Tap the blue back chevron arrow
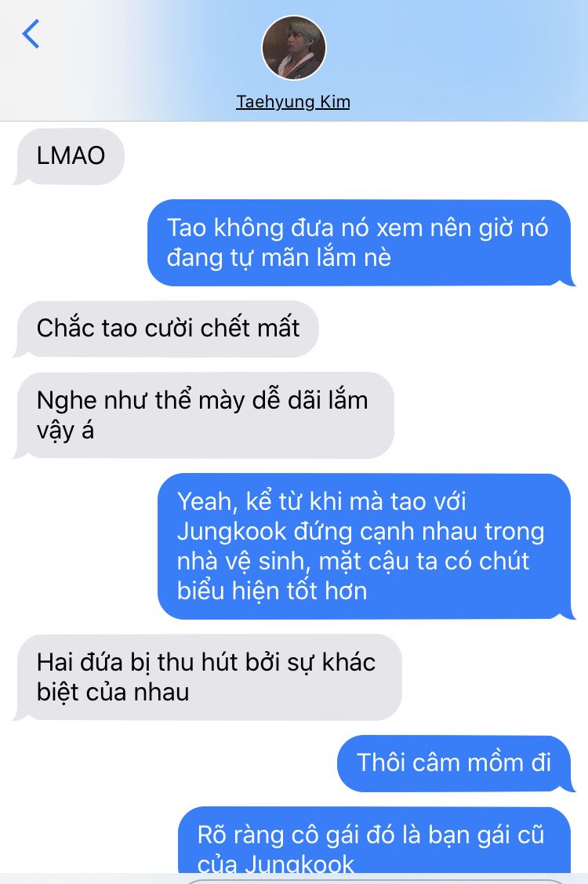 click(x=31, y=34)
